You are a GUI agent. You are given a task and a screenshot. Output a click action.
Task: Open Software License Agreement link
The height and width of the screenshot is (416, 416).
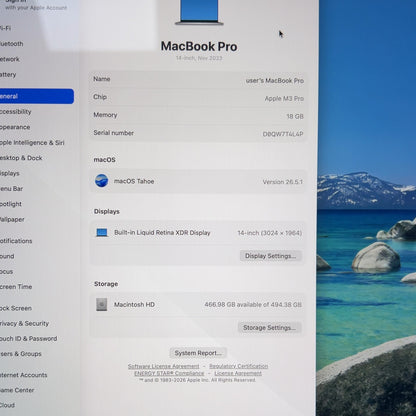coord(163,366)
